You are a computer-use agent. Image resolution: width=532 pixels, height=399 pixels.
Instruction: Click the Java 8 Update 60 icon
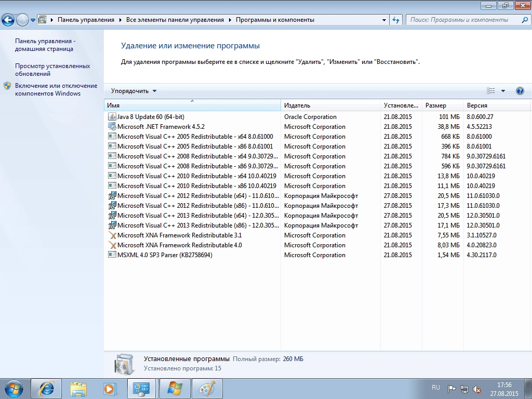point(112,116)
